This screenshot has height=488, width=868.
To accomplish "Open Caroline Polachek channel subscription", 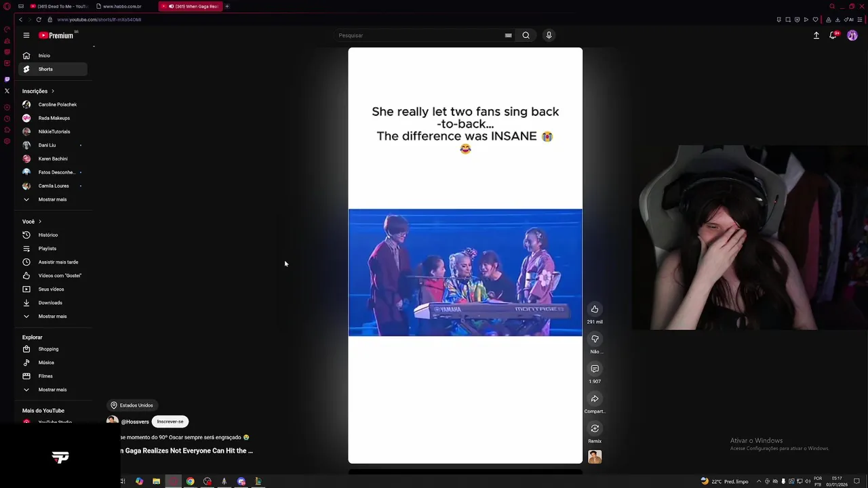I will coord(53,104).
